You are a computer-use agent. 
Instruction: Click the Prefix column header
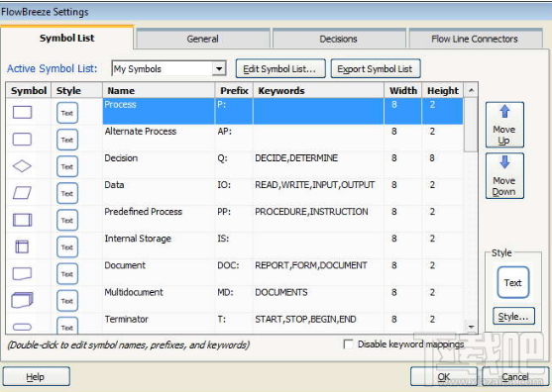pos(234,90)
